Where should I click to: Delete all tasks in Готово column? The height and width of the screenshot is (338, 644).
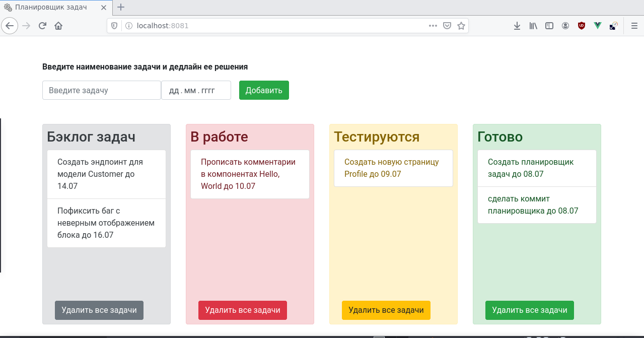529,310
